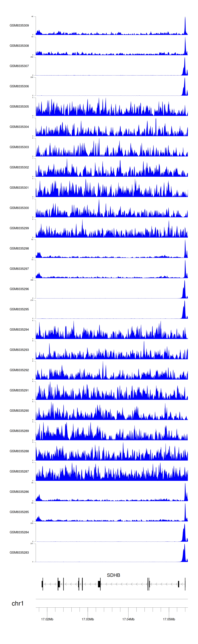Select the 17.04Mb position label
Screen dimensions: 198x644
[x=128, y=619]
